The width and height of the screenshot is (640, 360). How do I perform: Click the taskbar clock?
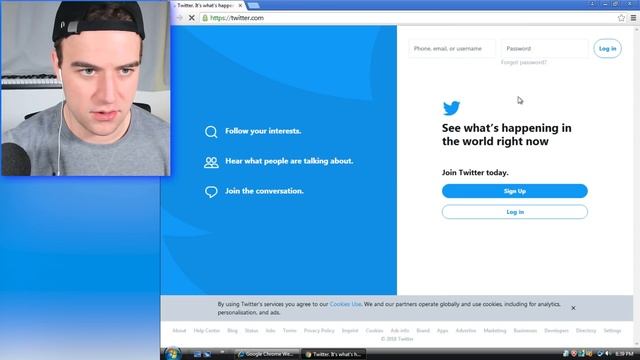click(624, 354)
